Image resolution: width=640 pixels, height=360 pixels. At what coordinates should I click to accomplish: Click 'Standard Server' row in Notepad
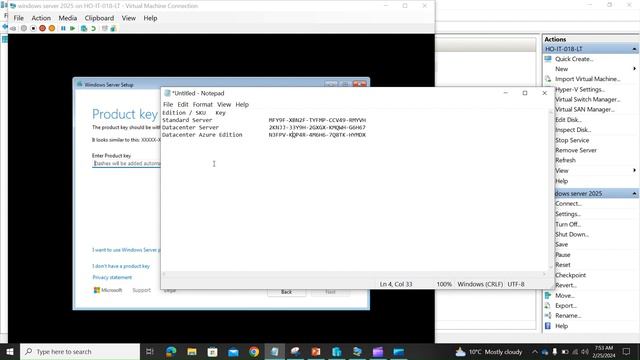click(x=264, y=120)
